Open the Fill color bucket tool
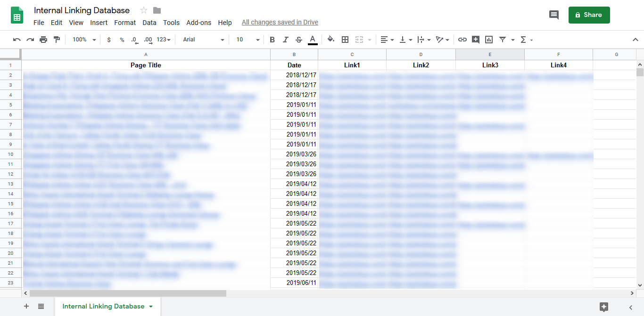Image resolution: width=644 pixels, height=316 pixels. tap(331, 40)
